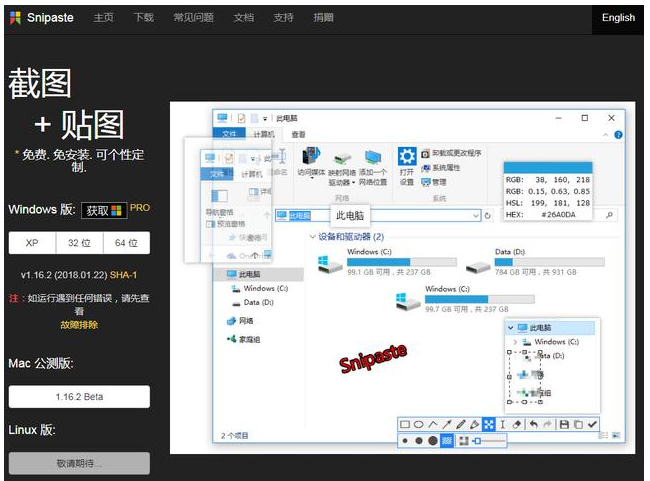Collapse the 此电脑 node in the pasted tree
650x481 pixels.
(x=511, y=328)
